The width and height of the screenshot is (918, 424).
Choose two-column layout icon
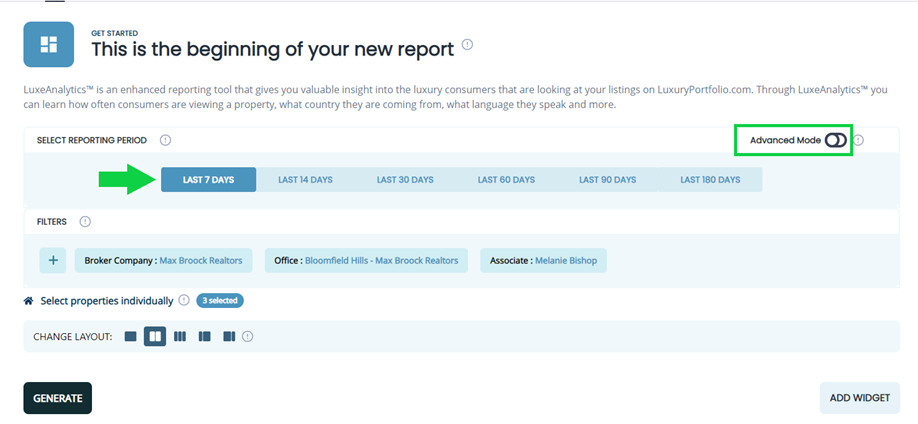coord(155,336)
